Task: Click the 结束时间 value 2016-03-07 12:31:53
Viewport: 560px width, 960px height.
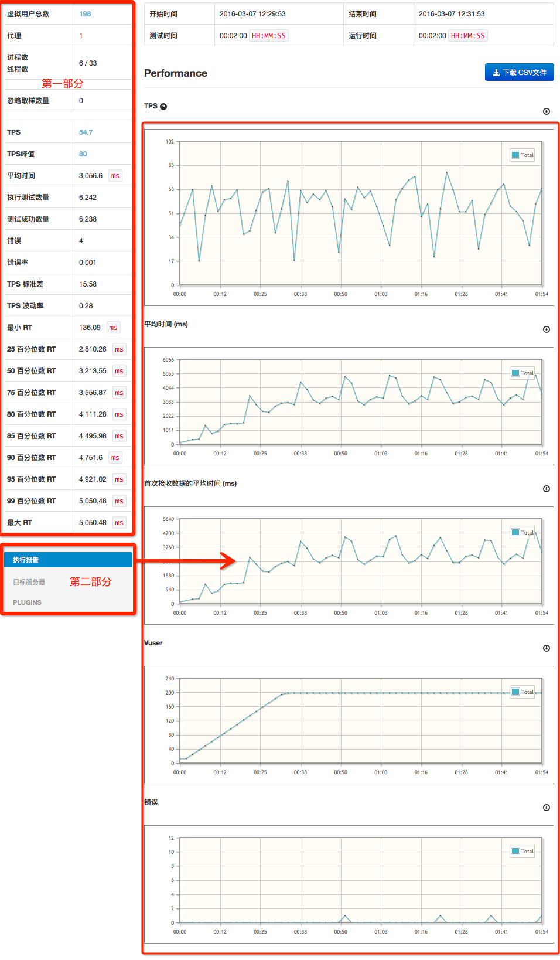Action: pyautogui.click(x=452, y=14)
